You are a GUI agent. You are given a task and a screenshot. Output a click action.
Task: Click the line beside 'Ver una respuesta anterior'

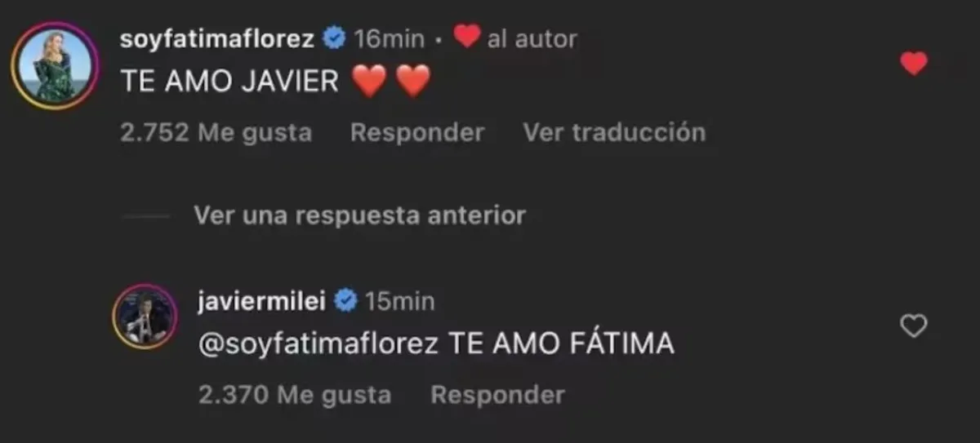coord(145,216)
